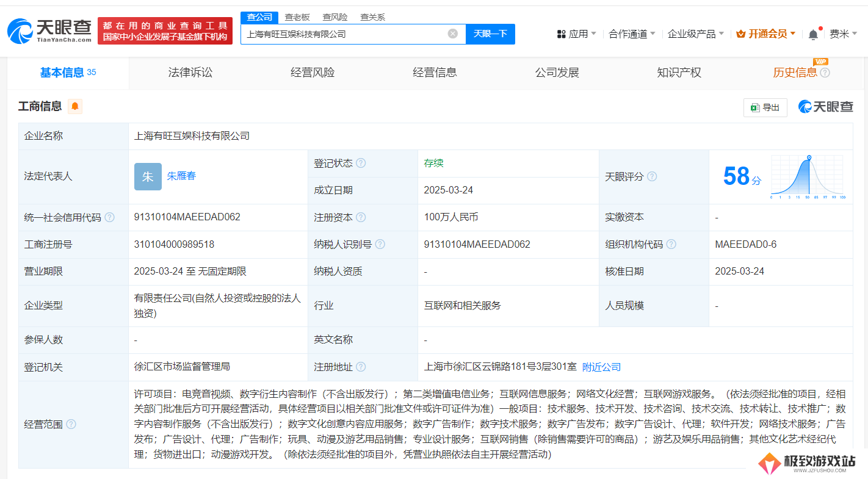The image size is (868, 479).
Task: Click the 天眼一下 search button
Action: point(490,34)
